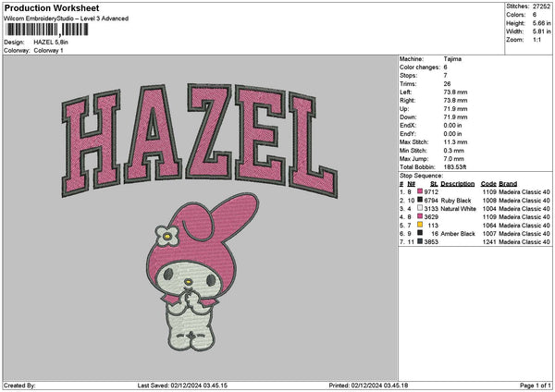Click the 'Brand' column header
Viewport: 555px width, 392px height.
508,184
